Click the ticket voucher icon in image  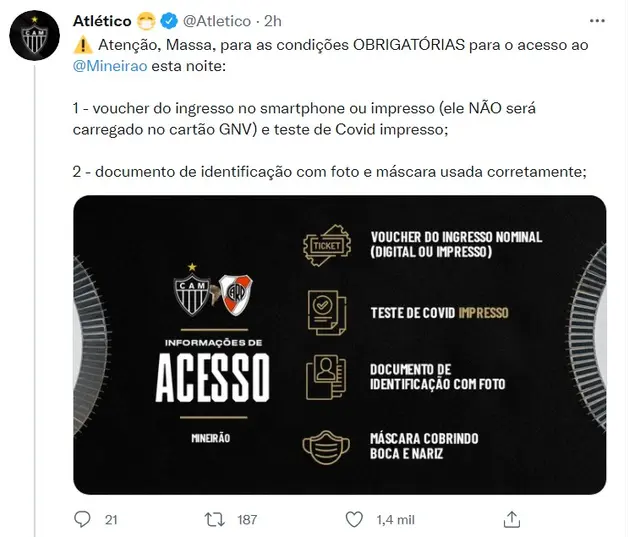327,245
